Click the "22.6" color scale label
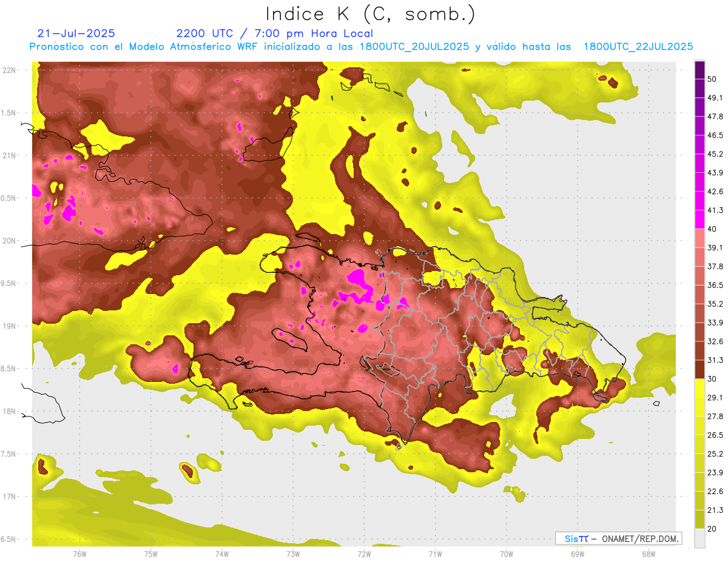 [x=715, y=492]
